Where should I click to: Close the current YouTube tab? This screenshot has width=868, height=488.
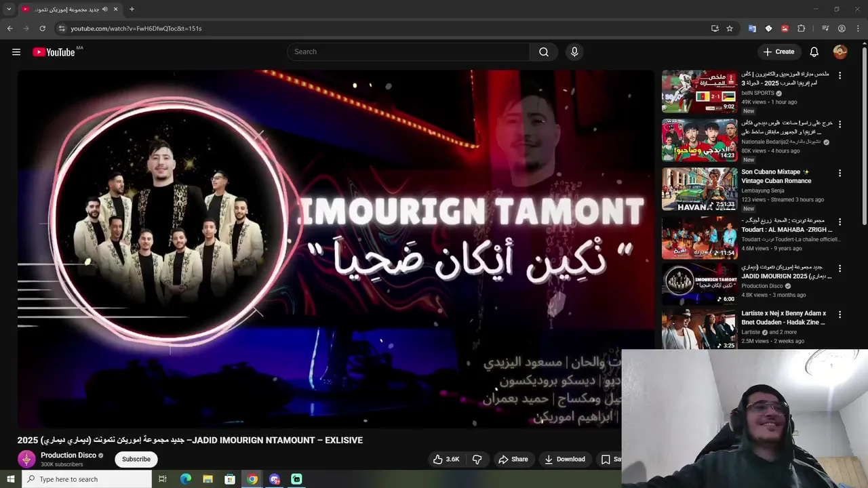115,9
